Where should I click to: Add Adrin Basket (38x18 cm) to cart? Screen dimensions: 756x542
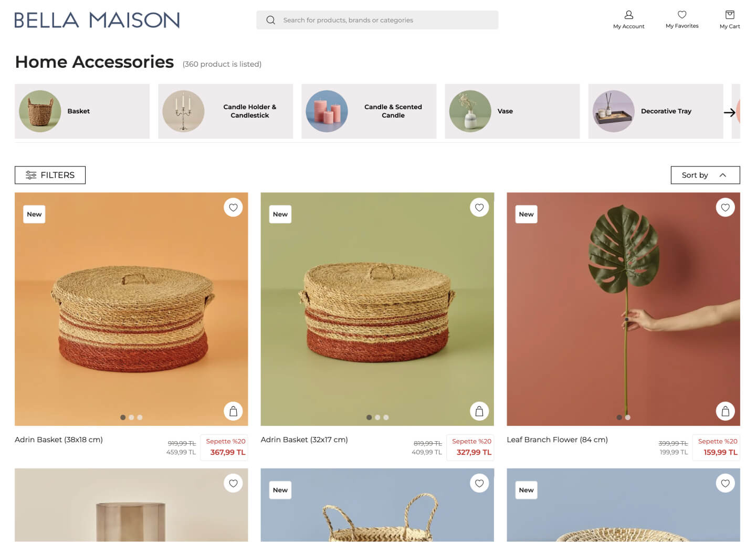click(x=233, y=411)
